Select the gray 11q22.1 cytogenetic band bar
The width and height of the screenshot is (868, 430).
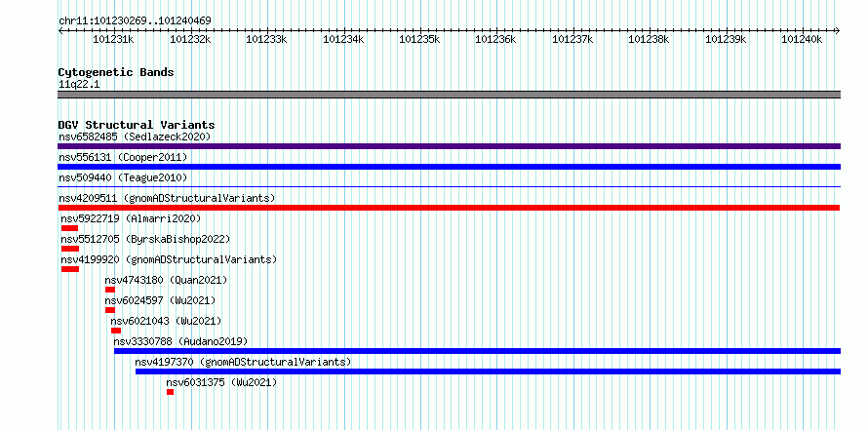point(449,95)
